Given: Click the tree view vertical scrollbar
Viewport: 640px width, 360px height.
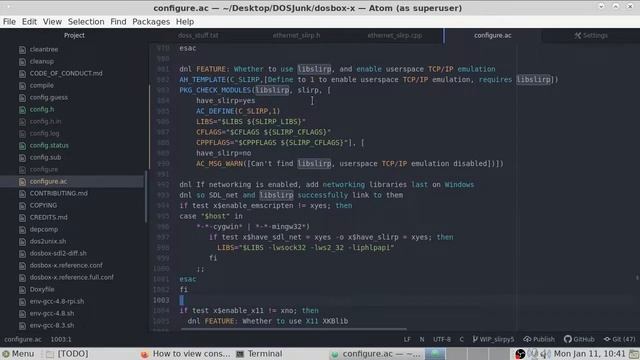Looking at the screenshot, I should [x=146, y=196].
